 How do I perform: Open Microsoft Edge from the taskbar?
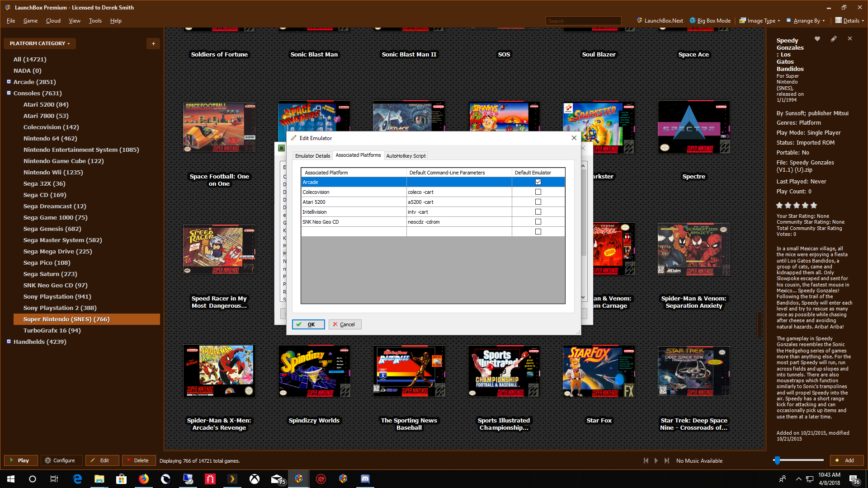point(77,479)
